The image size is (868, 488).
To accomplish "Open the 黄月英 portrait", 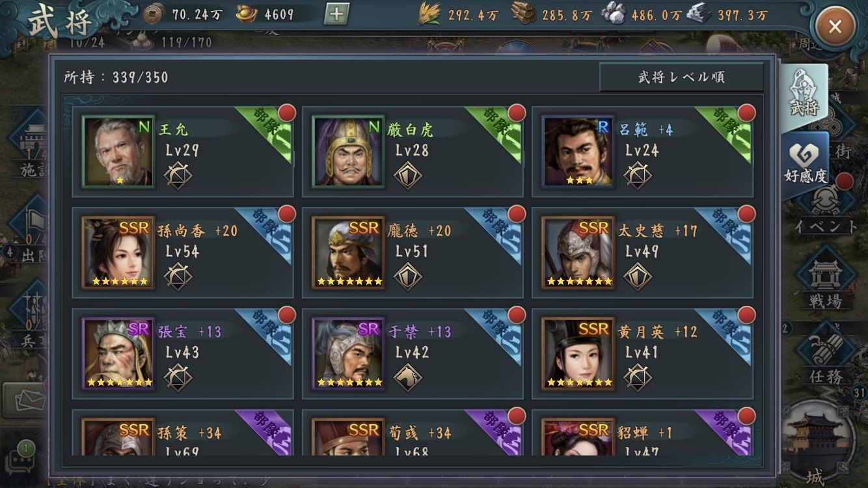I will [578, 354].
